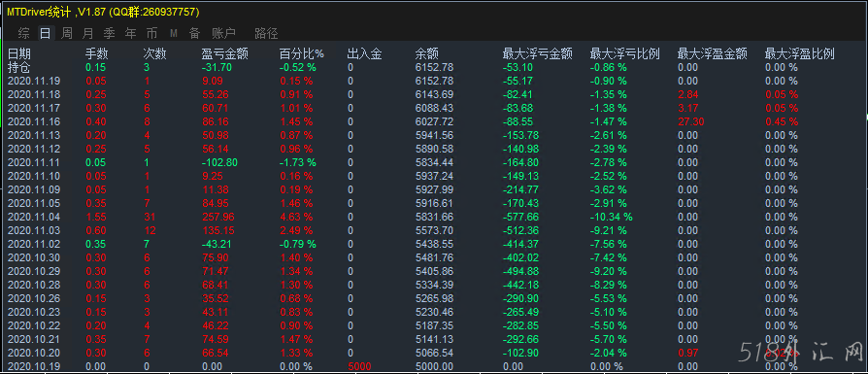
Task: Open the 周 weekly statistics tab
Action: [x=66, y=33]
